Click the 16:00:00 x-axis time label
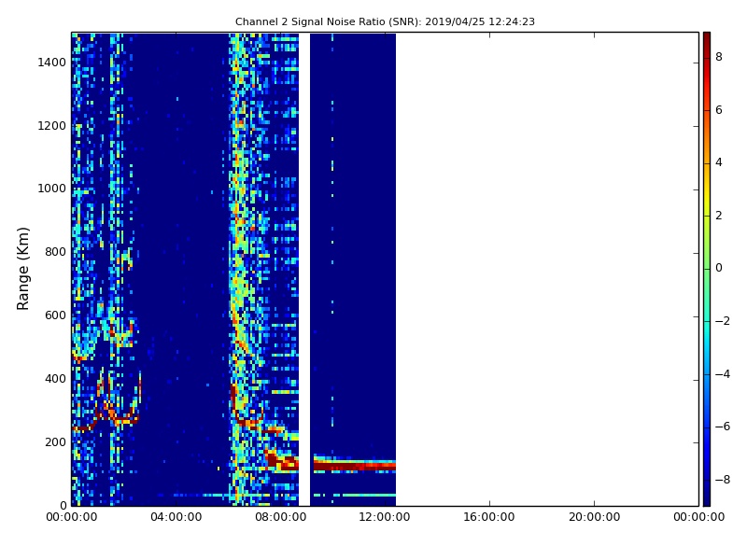Image resolution: width=747 pixels, height=560 pixels. [x=489, y=517]
